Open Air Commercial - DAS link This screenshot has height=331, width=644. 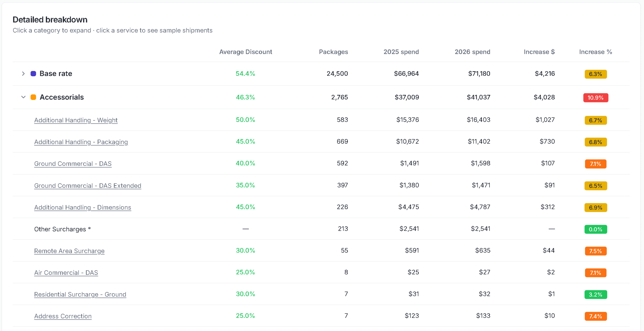[x=66, y=273]
